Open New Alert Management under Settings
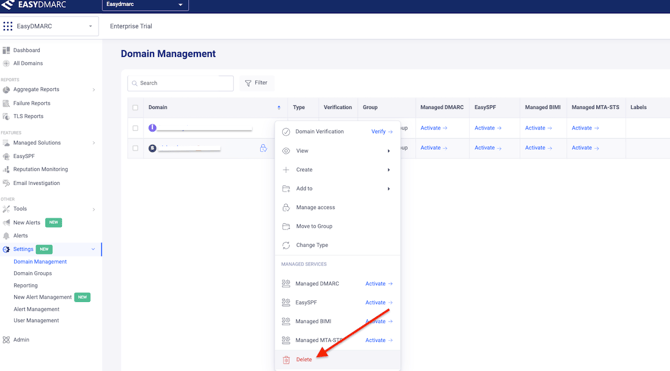670x371 pixels. 42,297
